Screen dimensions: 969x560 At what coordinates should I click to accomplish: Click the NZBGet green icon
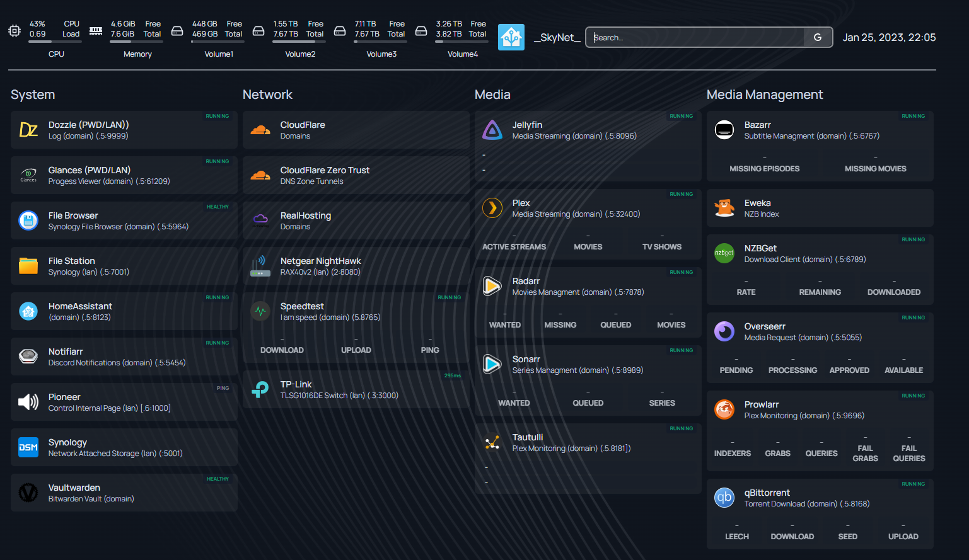click(x=724, y=253)
